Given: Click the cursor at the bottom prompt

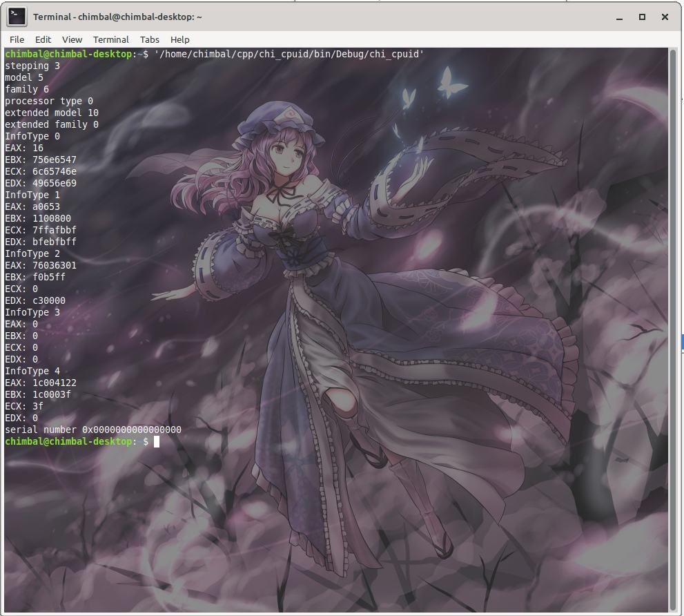Looking at the screenshot, I should (157, 441).
